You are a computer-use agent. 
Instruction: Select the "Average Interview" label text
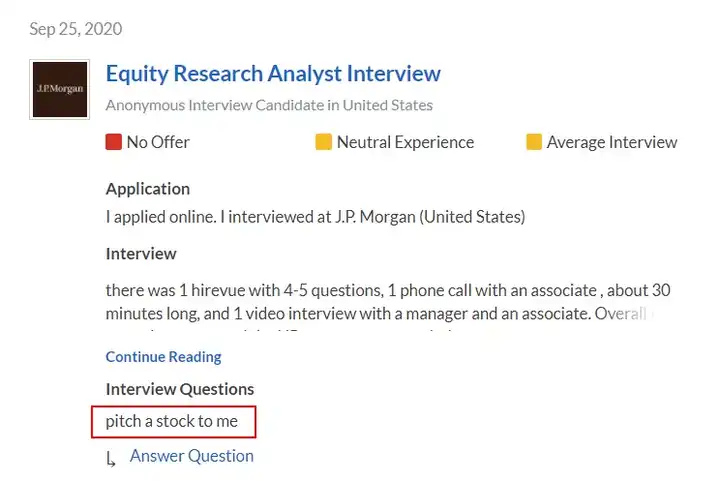click(x=612, y=142)
